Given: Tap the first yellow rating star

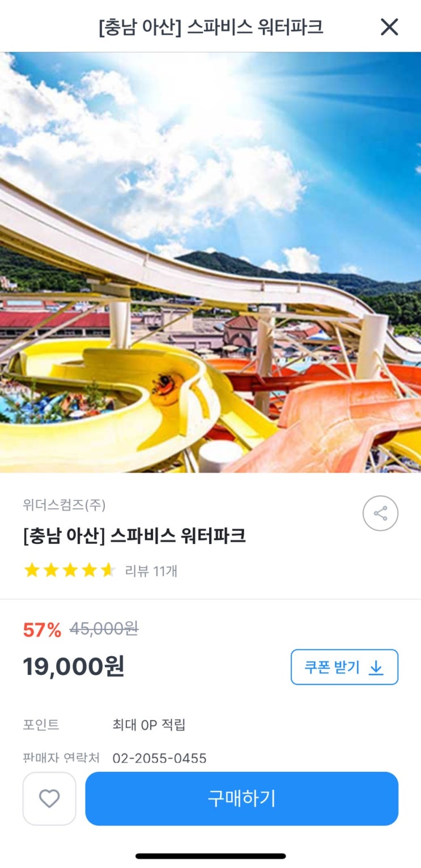Looking at the screenshot, I should [x=32, y=570].
